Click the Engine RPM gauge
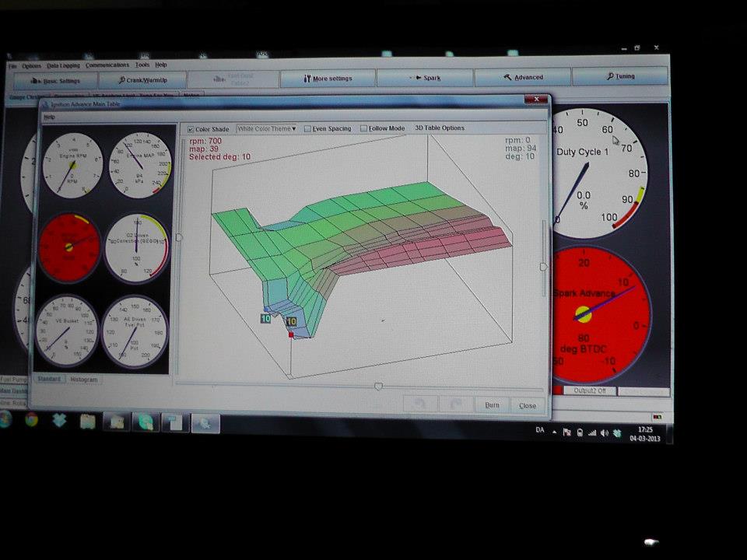Screen dimensions: 747x560 click(72, 165)
